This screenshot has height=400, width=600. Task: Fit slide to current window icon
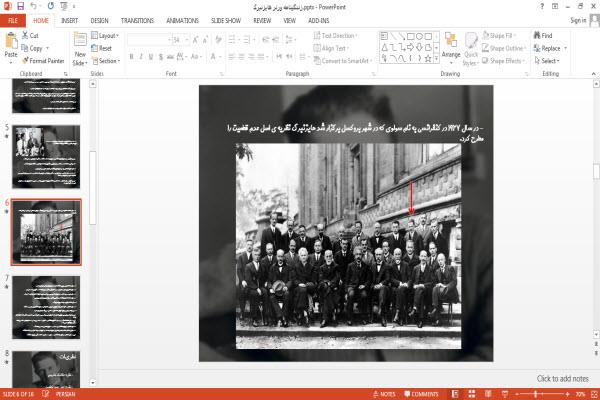594,394
